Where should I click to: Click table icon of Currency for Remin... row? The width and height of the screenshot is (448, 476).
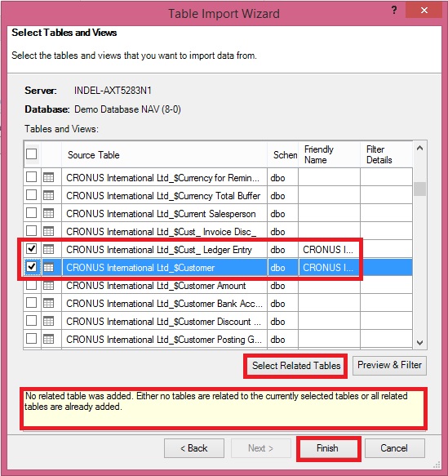(x=48, y=177)
